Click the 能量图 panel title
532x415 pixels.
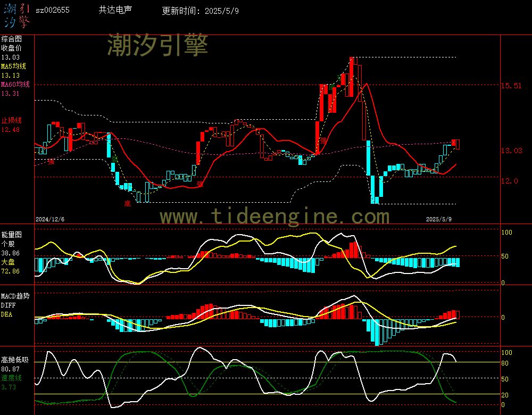tap(12, 235)
